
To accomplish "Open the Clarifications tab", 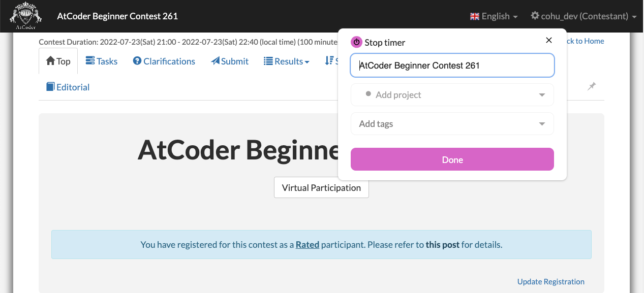I will 164,61.
